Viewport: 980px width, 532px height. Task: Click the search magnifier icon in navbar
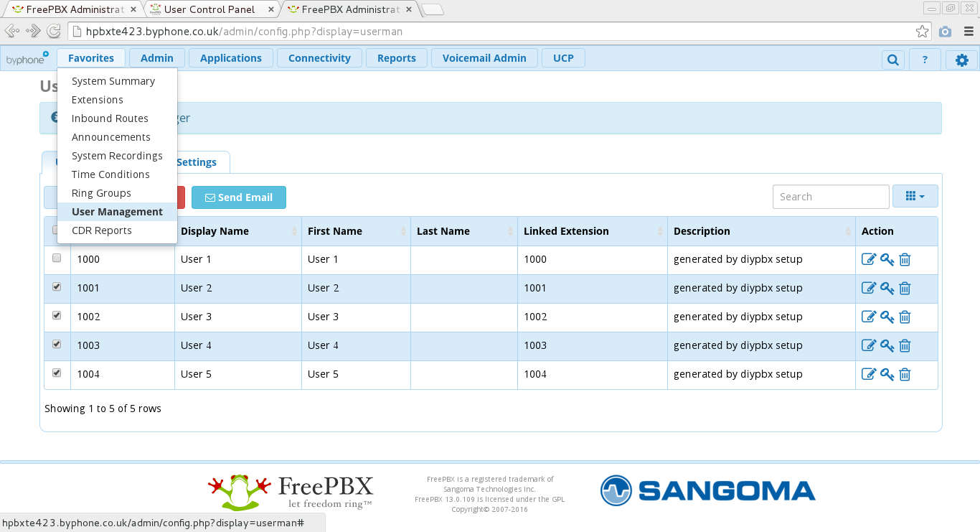click(x=892, y=60)
